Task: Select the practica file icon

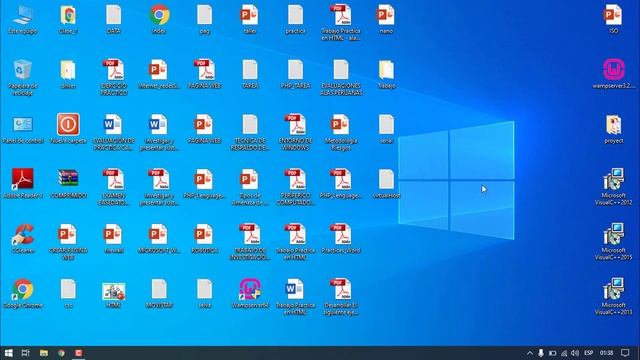Action: [x=295, y=19]
